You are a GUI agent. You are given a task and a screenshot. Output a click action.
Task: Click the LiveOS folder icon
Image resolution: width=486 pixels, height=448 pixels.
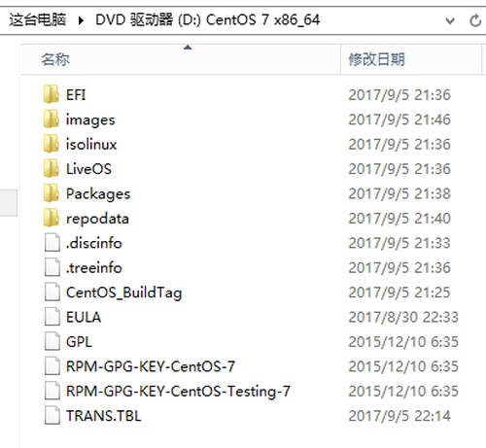click(52, 168)
